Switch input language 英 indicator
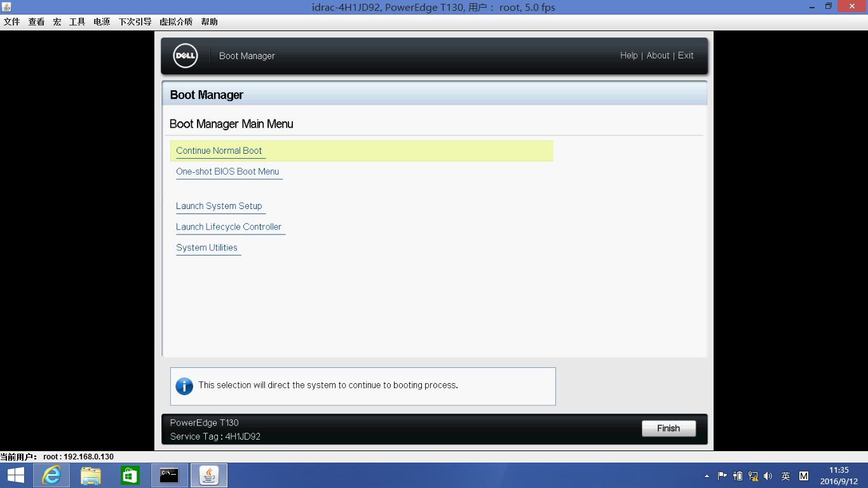Viewport: 868px width, 488px height. click(786, 476)
